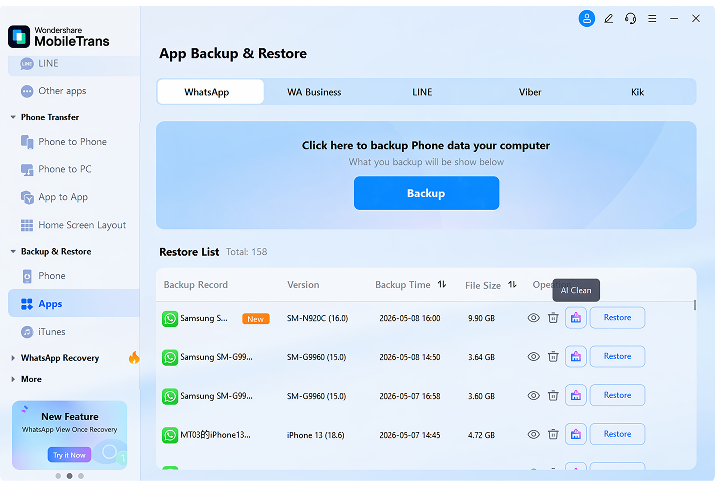Image resolution: width=715 pixels, height=486 pixels.
Task: Click the 2026-05-08 16:00 backup time
Action: [x=410, y=318]
